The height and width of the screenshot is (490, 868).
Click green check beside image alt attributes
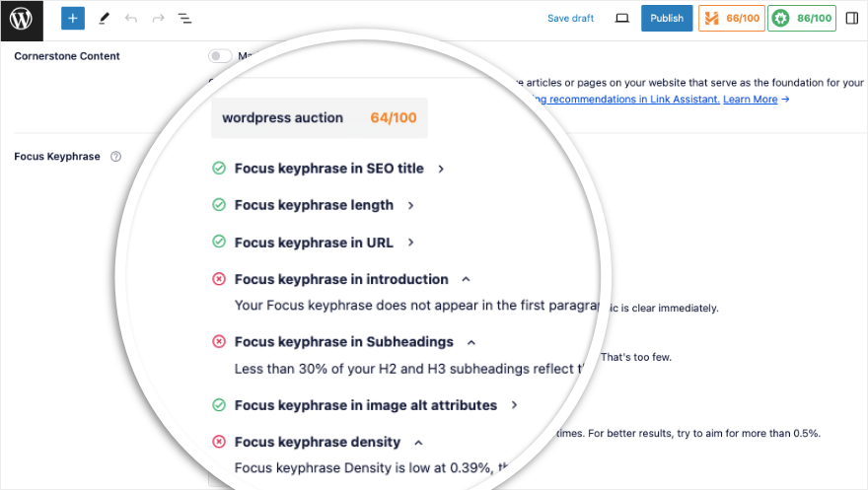(x=219, y=405)
